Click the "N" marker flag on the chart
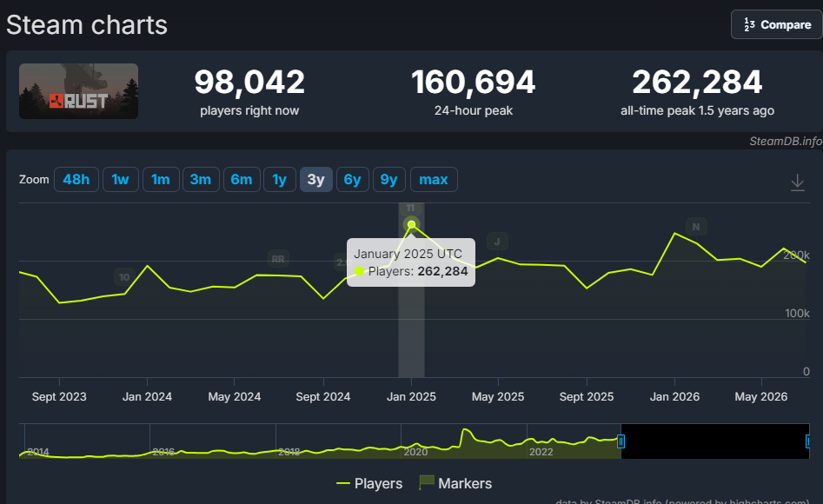The image size is (823, 504). tap(696, 227)
